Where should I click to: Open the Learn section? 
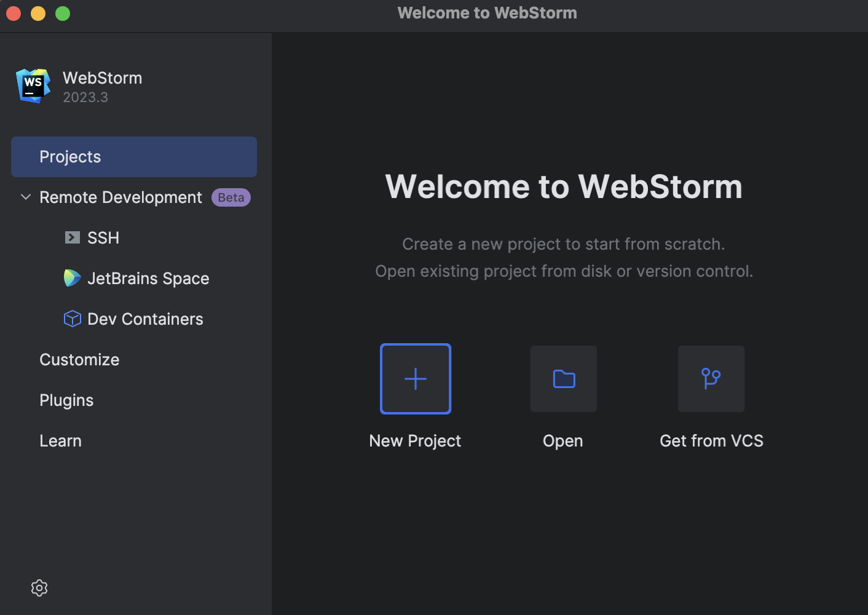[60, 440]
